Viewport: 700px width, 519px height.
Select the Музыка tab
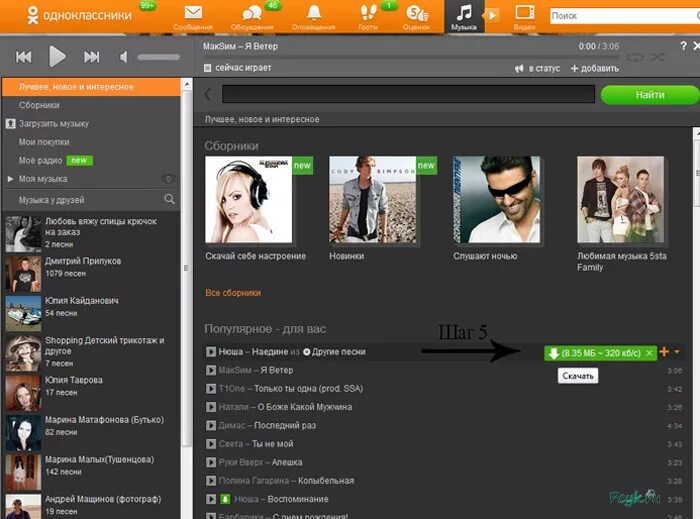464,17
